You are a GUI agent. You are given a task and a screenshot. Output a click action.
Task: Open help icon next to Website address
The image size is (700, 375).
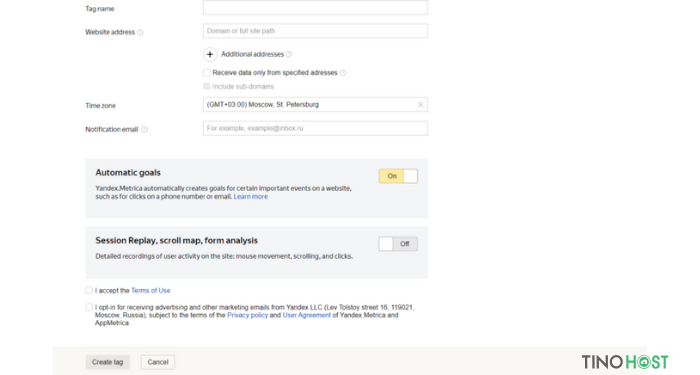pyautogui.click(x=140, y=32)
